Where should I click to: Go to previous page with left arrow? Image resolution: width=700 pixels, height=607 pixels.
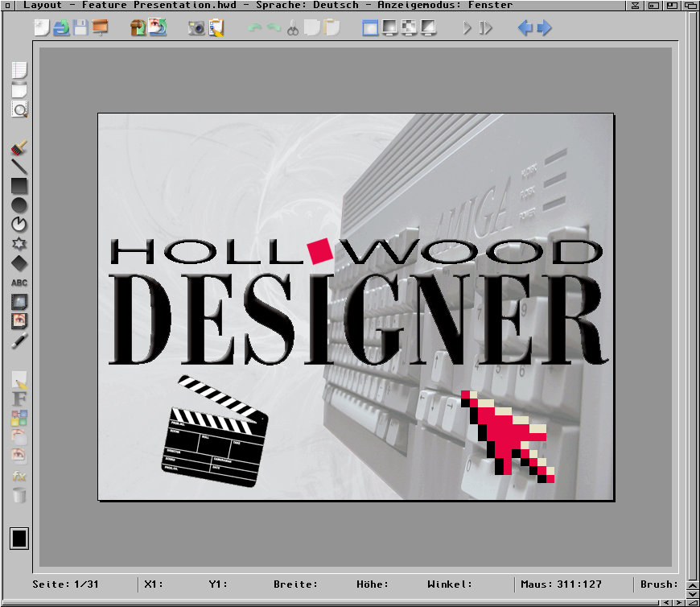(x=525, y=29)
